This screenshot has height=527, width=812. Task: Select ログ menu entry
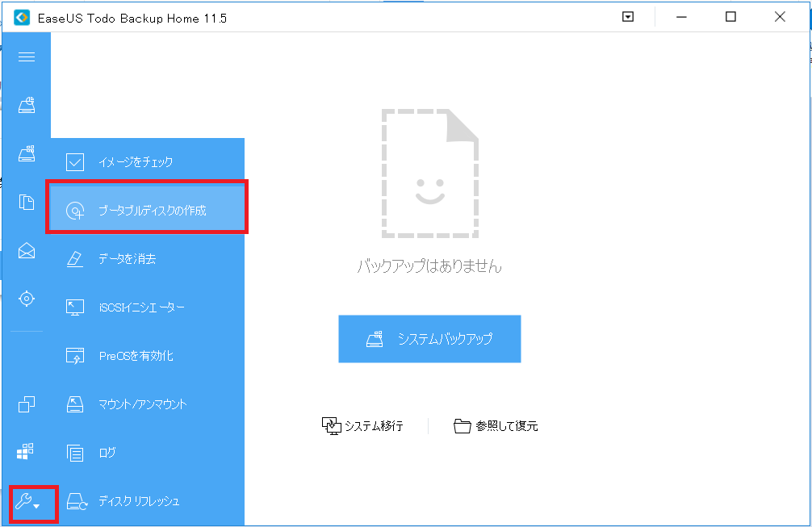coord(148,453)
